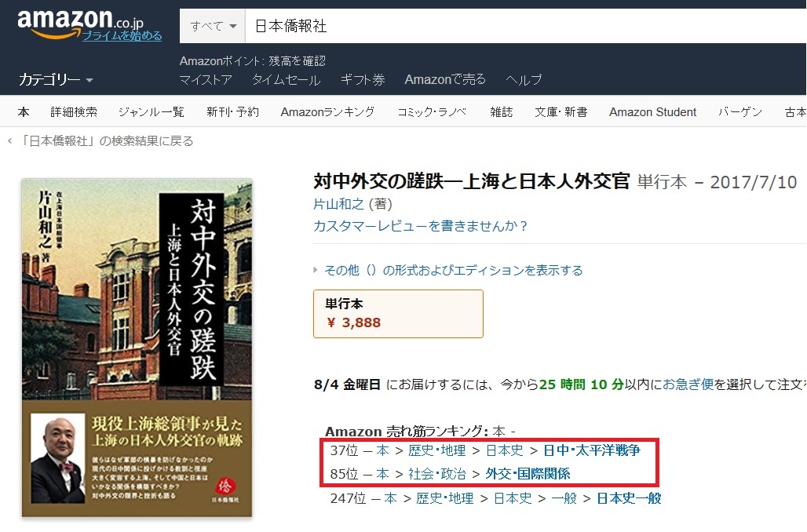Open ヘルプ in the navigation
This screenshot has width=807, height=532.
524,80
